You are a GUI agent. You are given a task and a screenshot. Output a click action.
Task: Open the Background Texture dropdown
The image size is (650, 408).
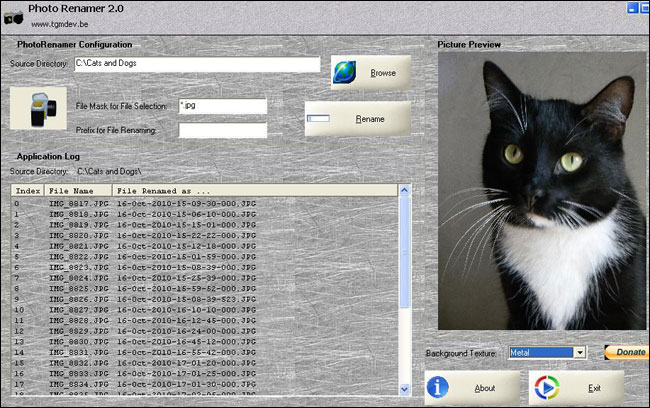pyautogui.click(x=579, y=353)
